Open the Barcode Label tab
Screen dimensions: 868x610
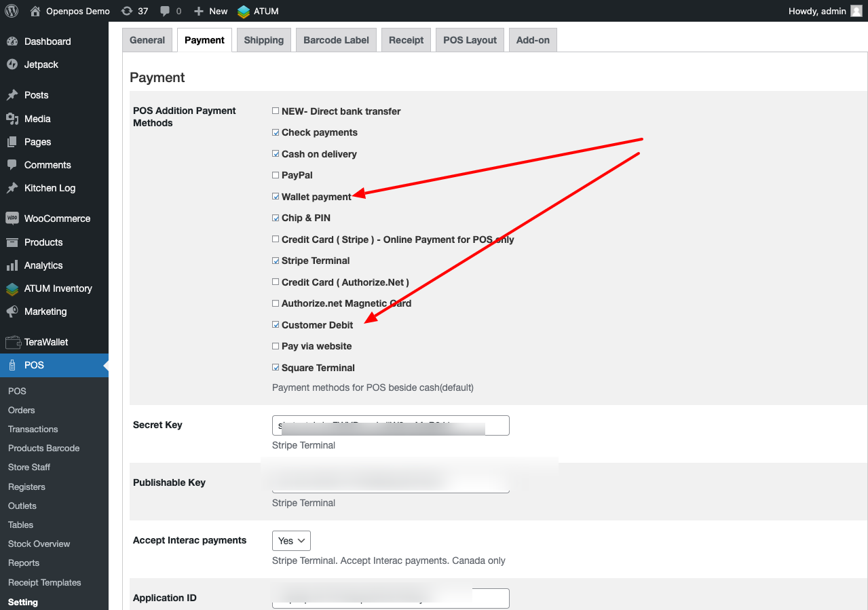point(336,39)
